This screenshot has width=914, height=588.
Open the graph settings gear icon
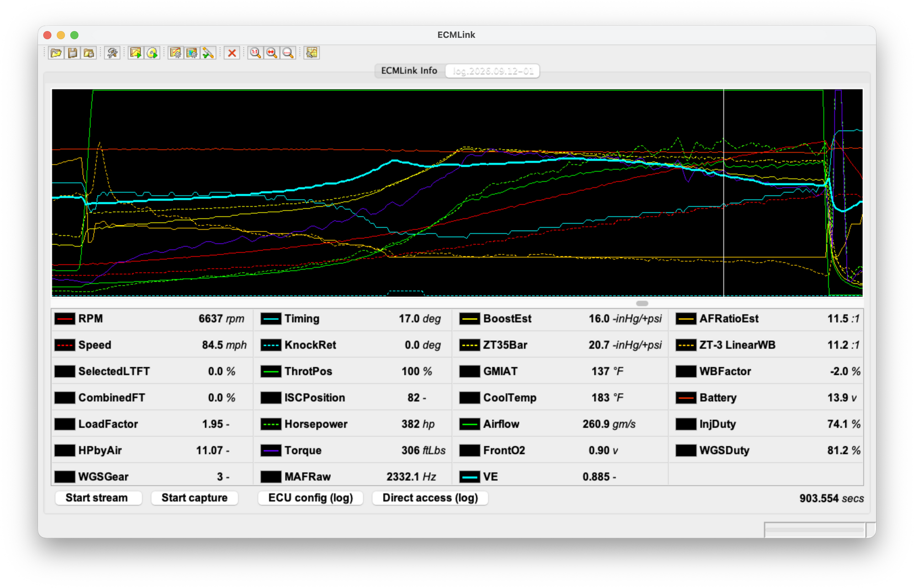pyautogui.click(x=175, y=53)
